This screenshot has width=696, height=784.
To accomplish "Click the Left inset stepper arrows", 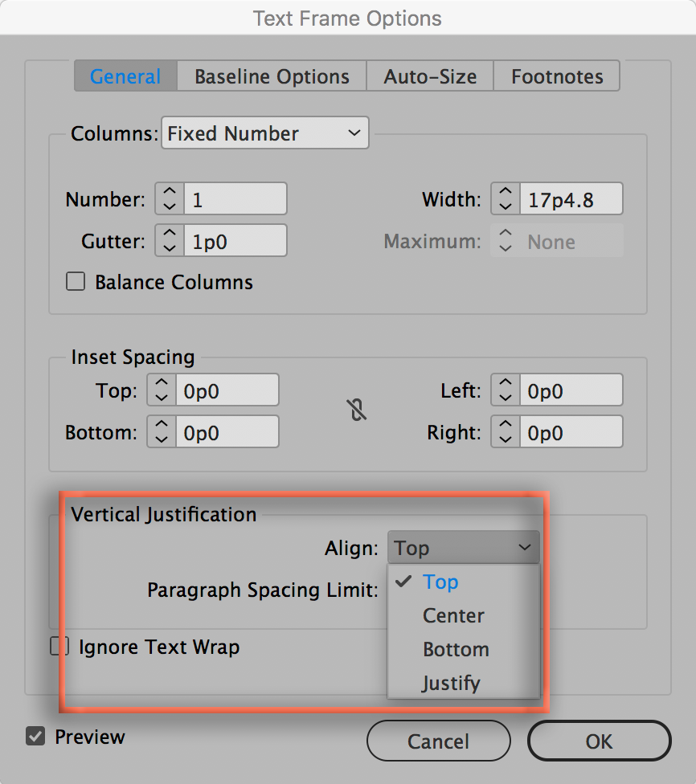I will click(506, 391).
